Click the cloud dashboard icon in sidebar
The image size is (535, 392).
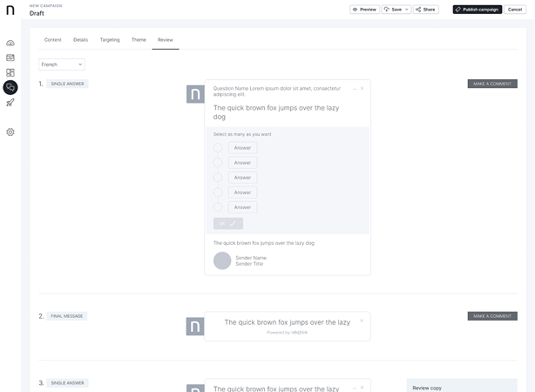pos(10,43)
